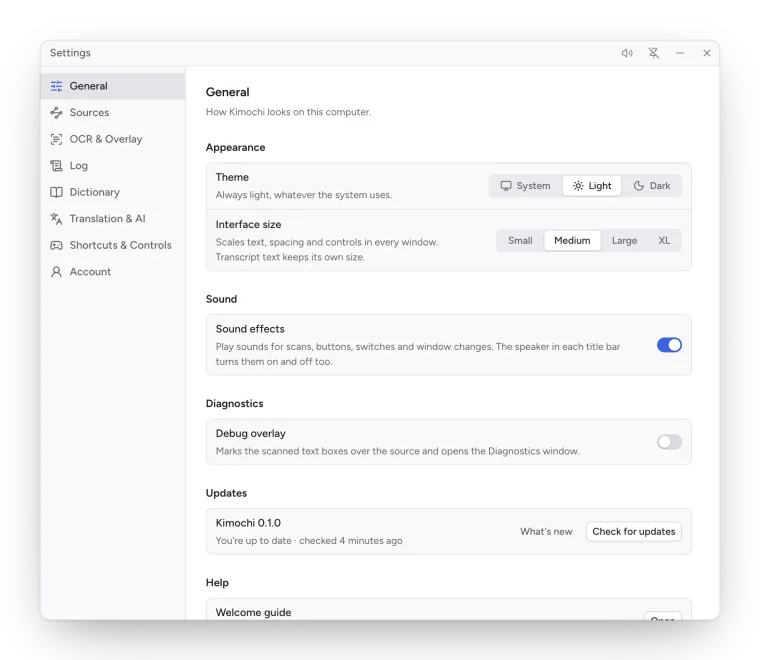The width and height of the screenshot is (760, 660).
Task: Close the Settings window
Action: tap(707, 53)
